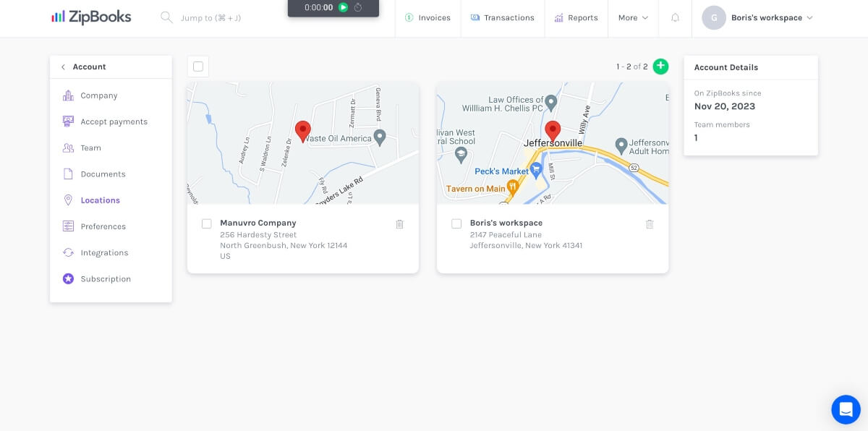Delete Boris's workspace location via trash icon

coord(650,224)
